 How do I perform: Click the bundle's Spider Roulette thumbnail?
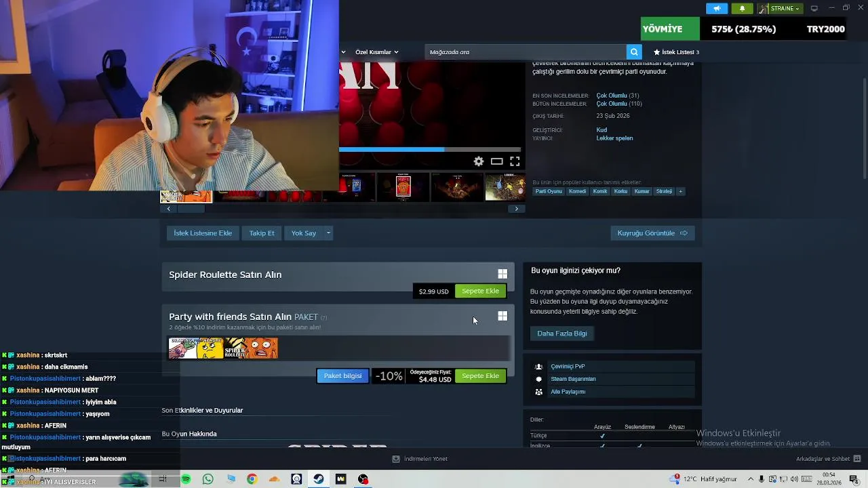click(250, 348)
